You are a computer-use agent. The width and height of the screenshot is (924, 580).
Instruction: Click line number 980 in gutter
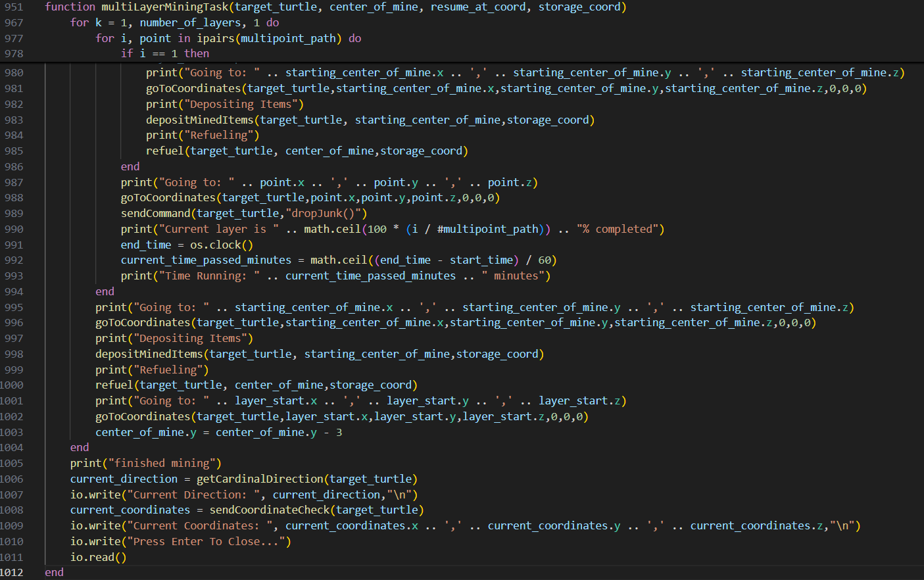tap(14, 73)
